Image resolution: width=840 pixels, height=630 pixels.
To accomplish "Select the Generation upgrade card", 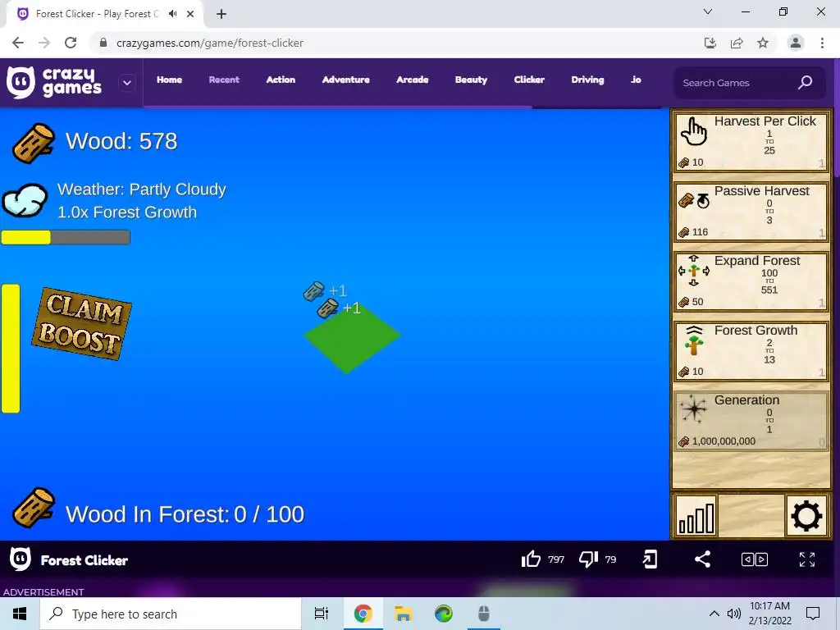I will [751, 420].
